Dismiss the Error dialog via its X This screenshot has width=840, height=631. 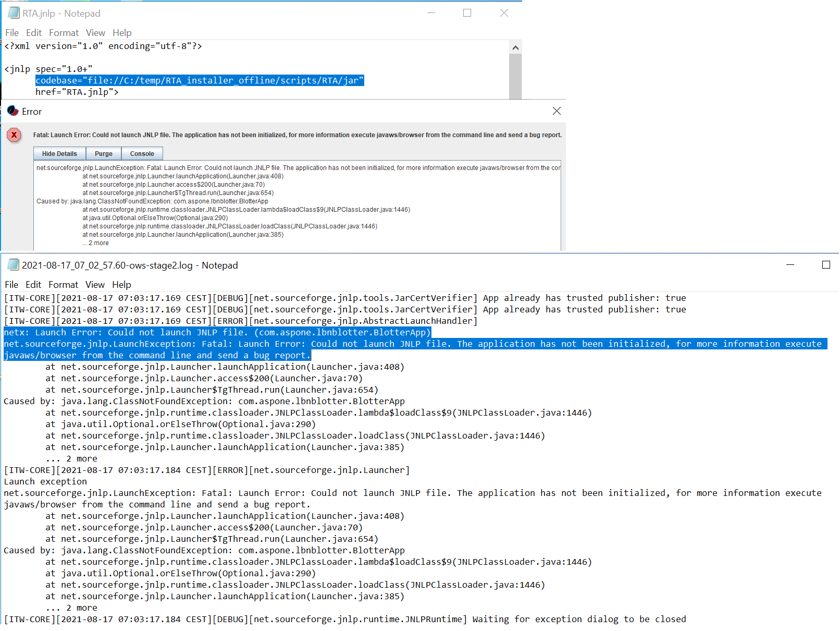[x=557, y=111]
